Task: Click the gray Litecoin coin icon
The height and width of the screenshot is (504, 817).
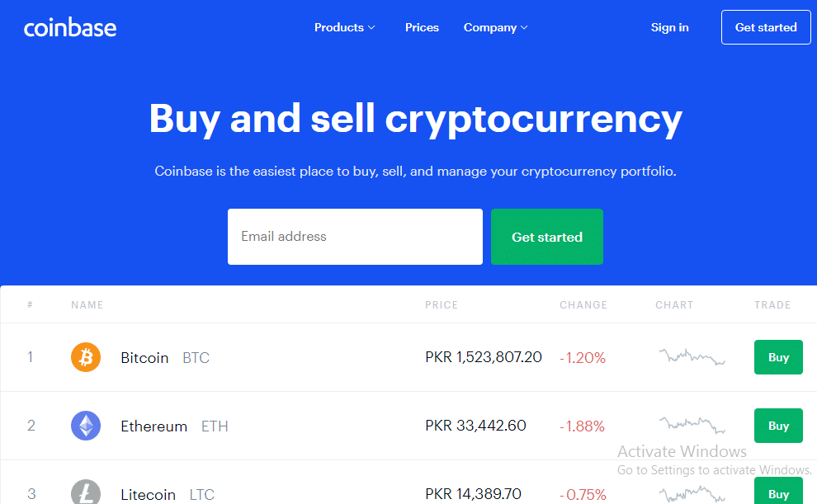Action: (86, 492)
